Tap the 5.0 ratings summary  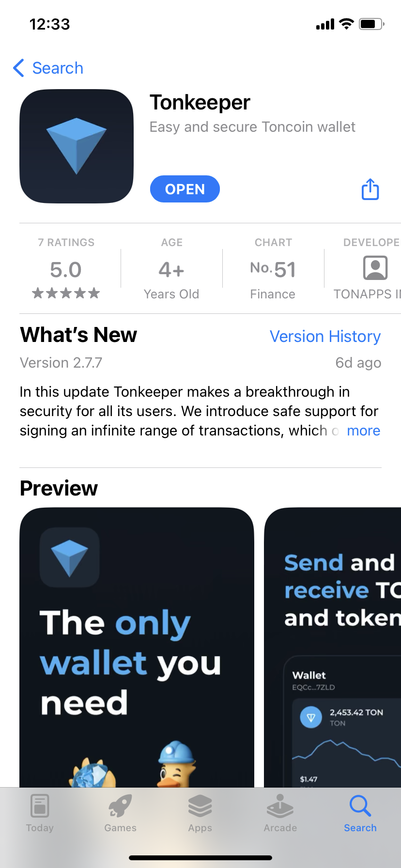click(66, 269)
